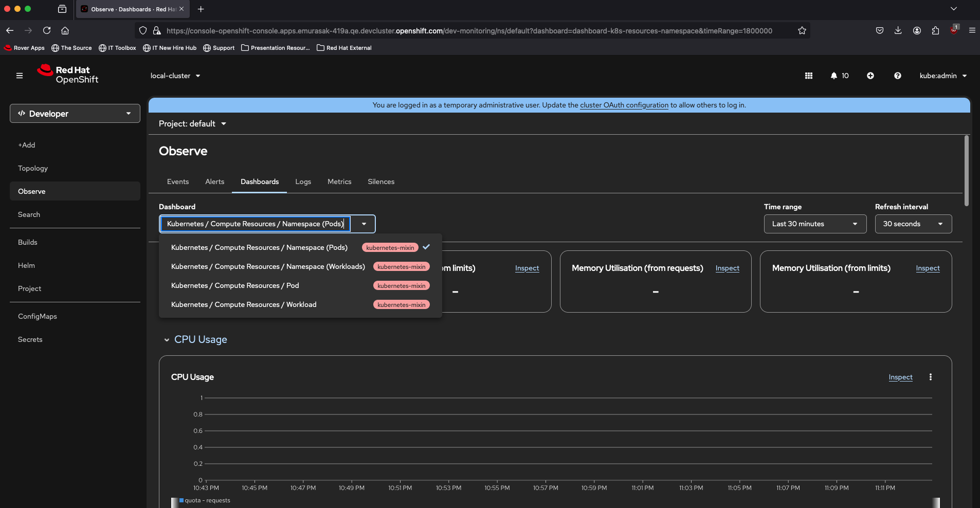Open CPU Usage panel kebab menu
Image resolution: width=980 pixels, height=508 pixels.
pyautogui.click(x=930, y=377)
